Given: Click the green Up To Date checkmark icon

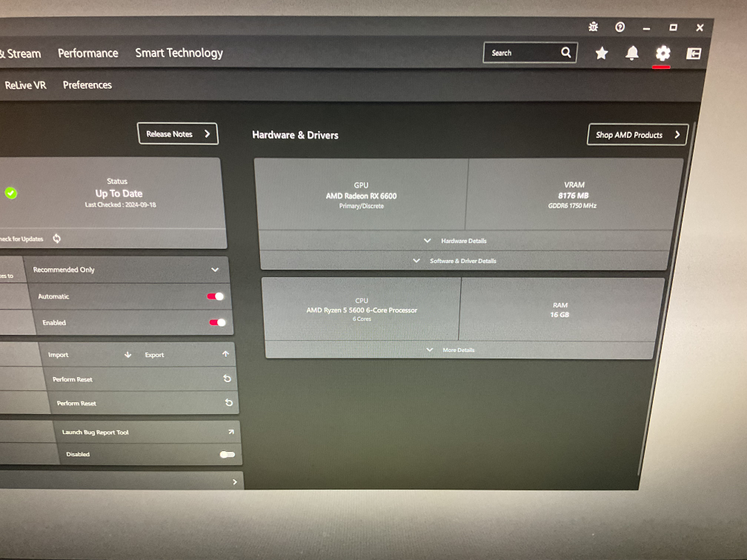Looking at the screenshot, I should [x=11, y=193].
